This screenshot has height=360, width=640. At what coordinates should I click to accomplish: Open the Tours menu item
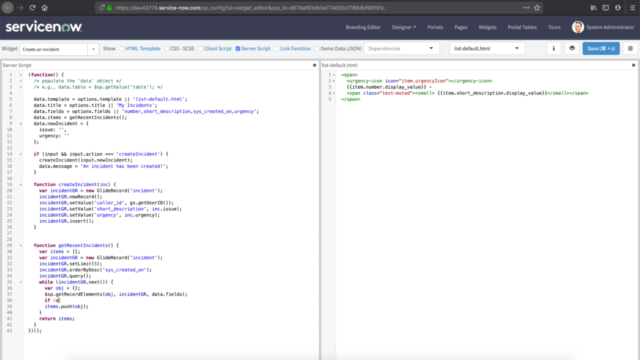pos(554,27)
